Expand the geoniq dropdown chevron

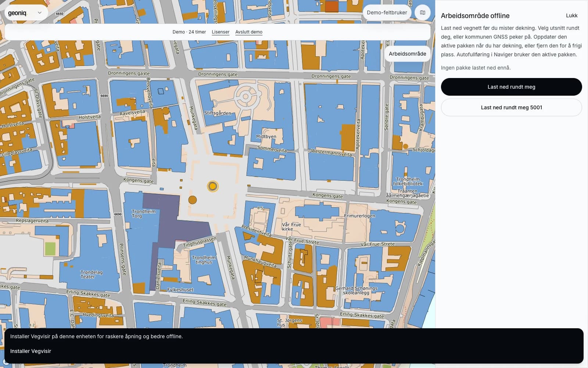pos(40,13)
